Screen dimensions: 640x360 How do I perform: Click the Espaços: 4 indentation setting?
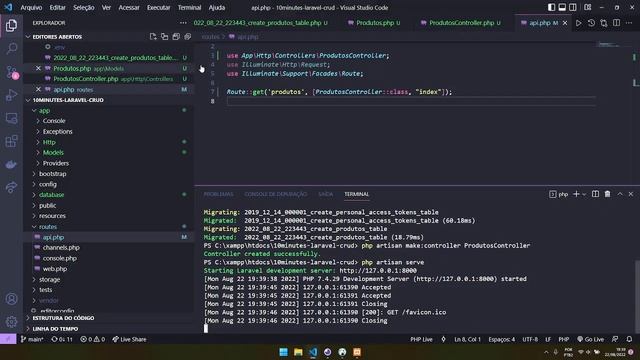point(502,339)
